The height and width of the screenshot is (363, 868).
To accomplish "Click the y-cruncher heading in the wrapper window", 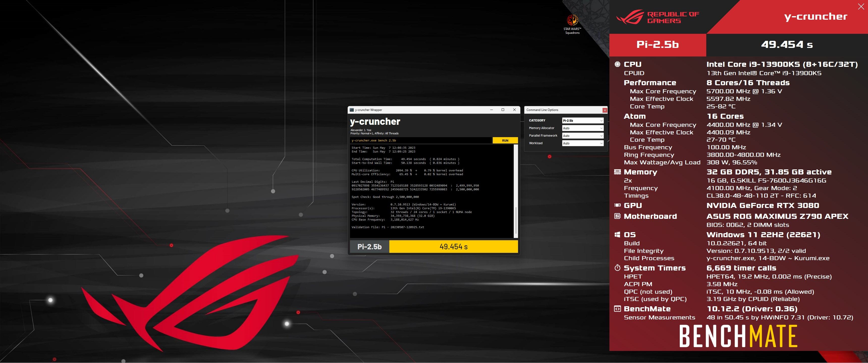I will pos(375,122).
